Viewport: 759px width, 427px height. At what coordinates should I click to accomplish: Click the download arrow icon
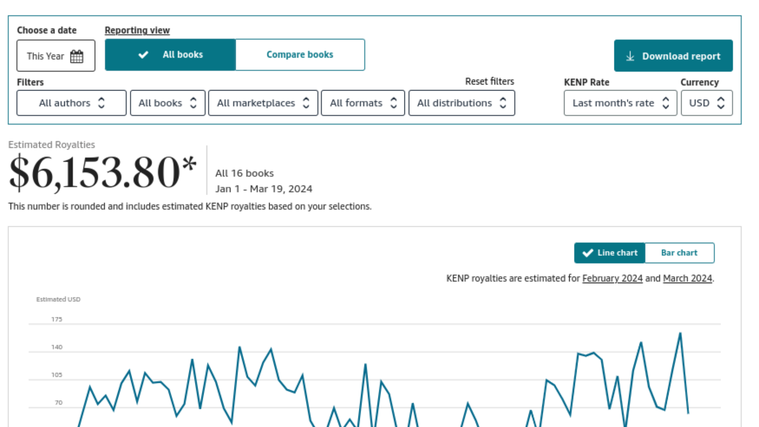pyautogui.click(x=630, y=57)
